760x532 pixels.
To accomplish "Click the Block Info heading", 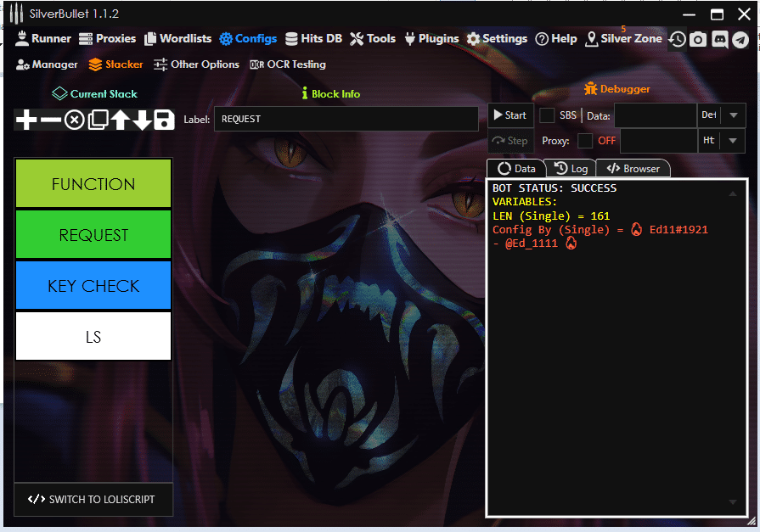I will coord(330,94).
